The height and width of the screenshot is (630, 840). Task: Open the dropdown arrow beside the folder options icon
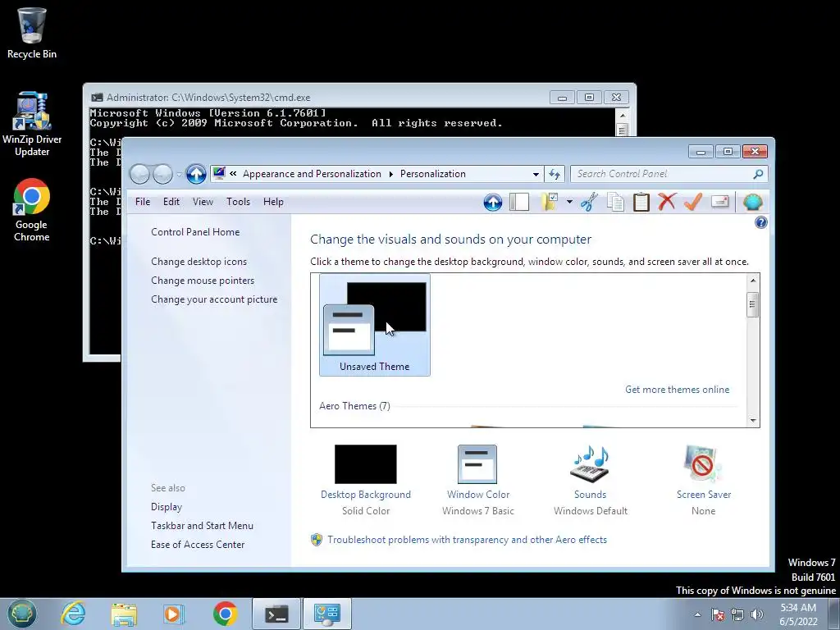click(569, 202)
